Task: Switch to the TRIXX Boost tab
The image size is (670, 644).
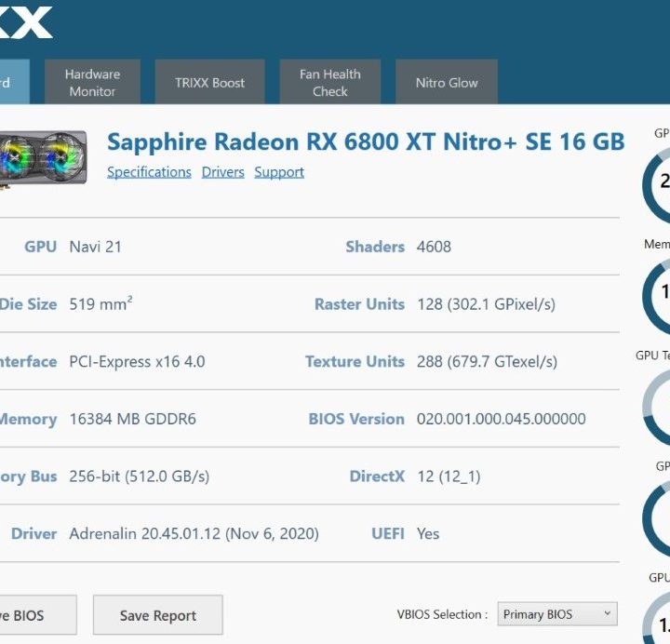Action: click(x=209, y=82)
